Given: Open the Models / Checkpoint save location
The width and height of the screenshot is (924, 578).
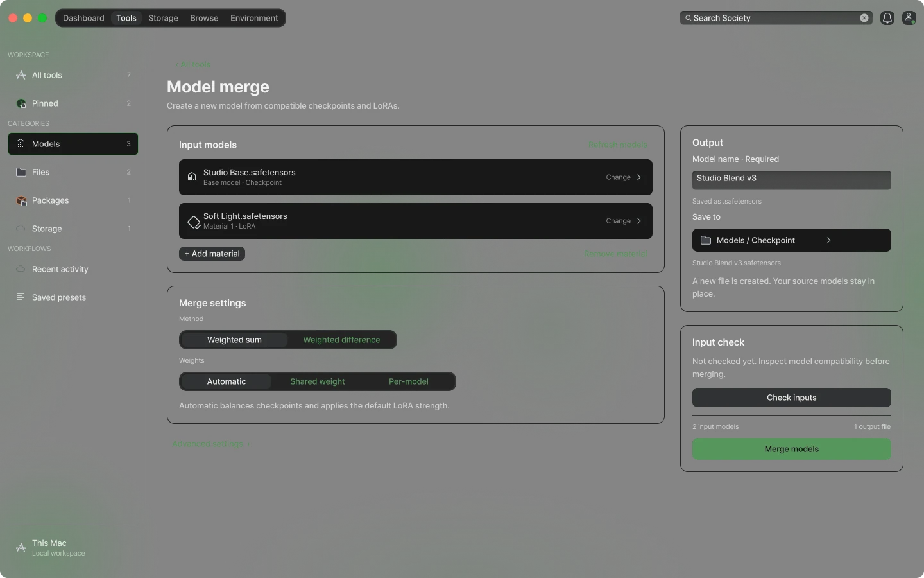Looking at the screenshot, I should point(792,240).
